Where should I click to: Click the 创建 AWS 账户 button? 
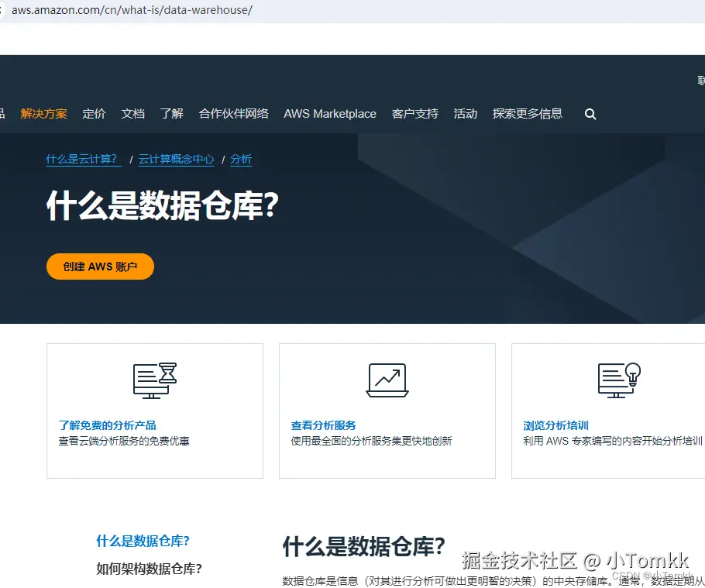point(99,266)
